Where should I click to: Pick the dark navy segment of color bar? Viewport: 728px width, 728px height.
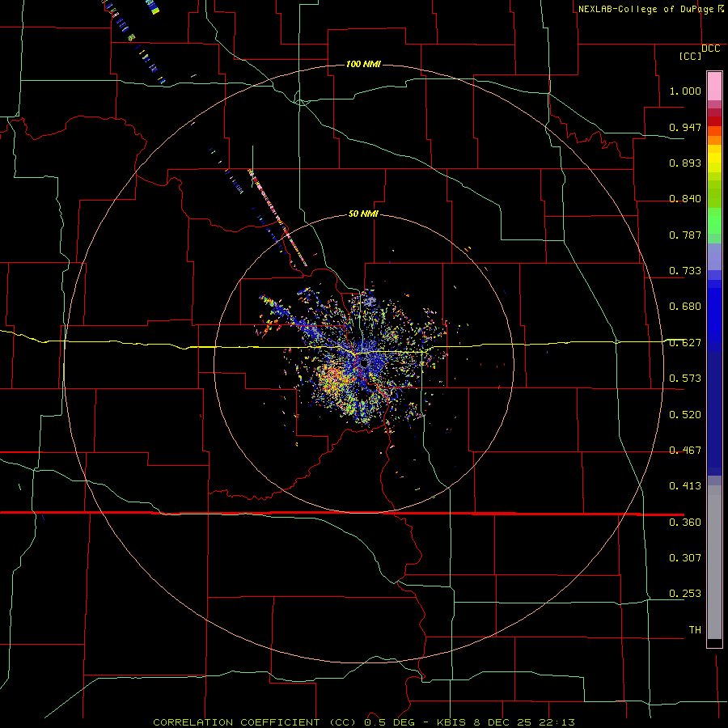coord(714,413)
